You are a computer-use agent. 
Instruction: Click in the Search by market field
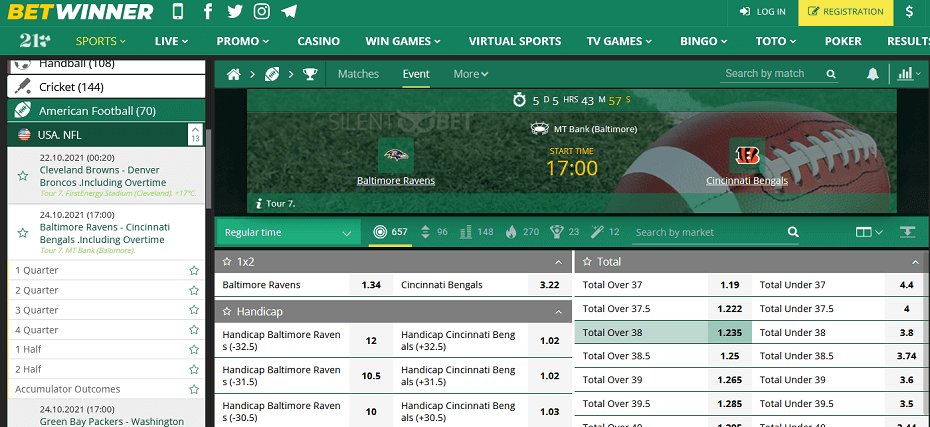(x=708, y=232)
